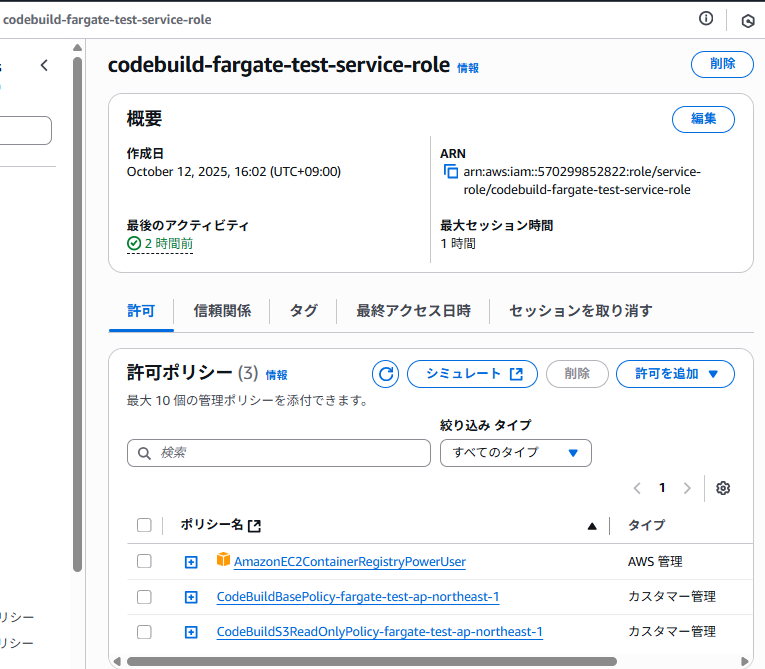765x669 pixels.
Task: Copy the role ARN with the copy icon
Action: coord(450,172)
